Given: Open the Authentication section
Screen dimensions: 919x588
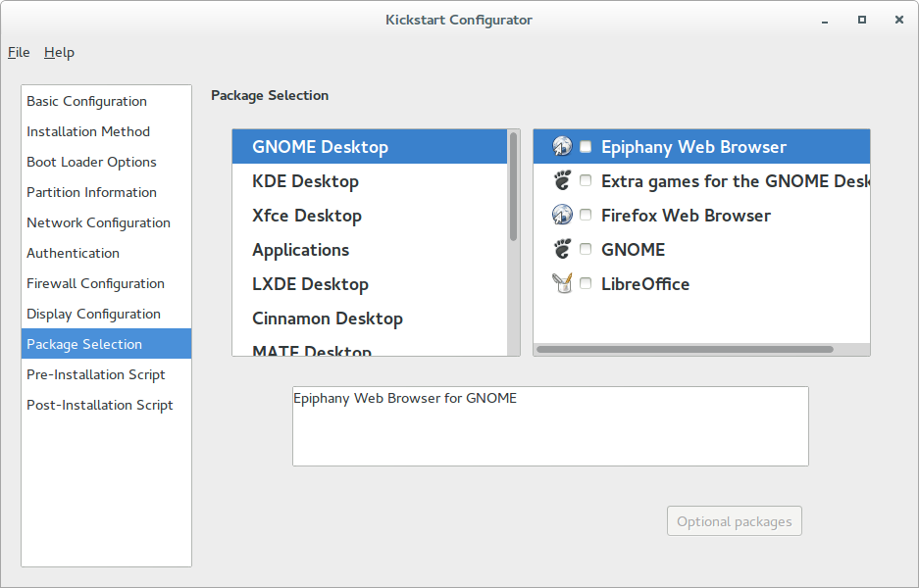Looking at the screenshot, I should tap(73, 253).
